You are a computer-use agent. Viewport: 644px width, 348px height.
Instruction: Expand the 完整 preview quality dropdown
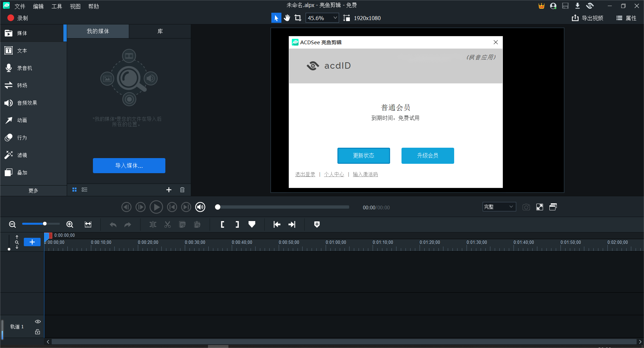pos(499,207)
